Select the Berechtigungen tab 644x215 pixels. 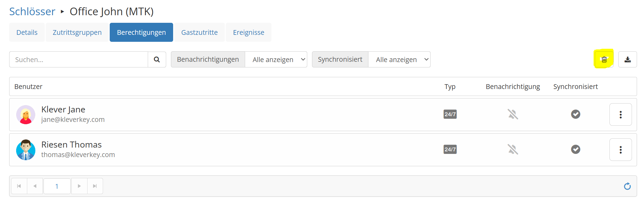point(141,32)
